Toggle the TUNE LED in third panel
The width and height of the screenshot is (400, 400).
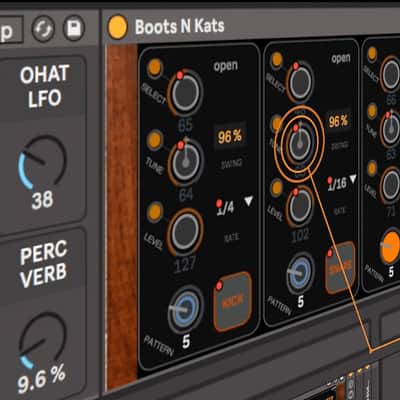372,111
